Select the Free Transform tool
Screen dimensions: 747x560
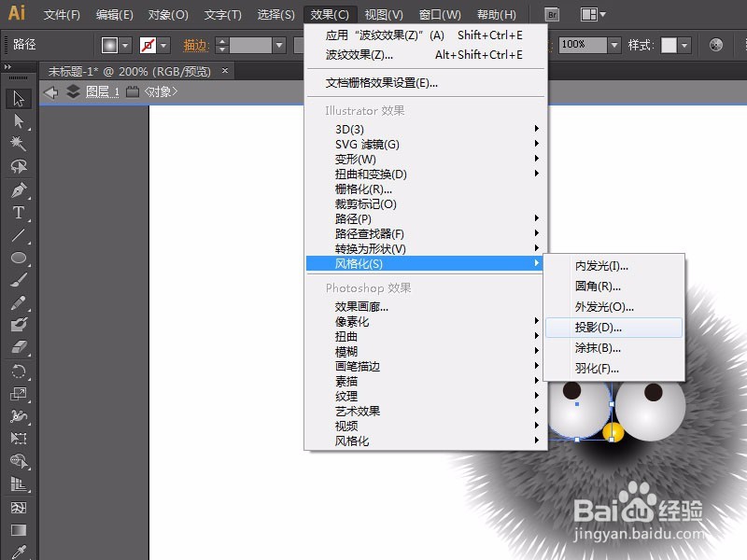tap(19, 438)
